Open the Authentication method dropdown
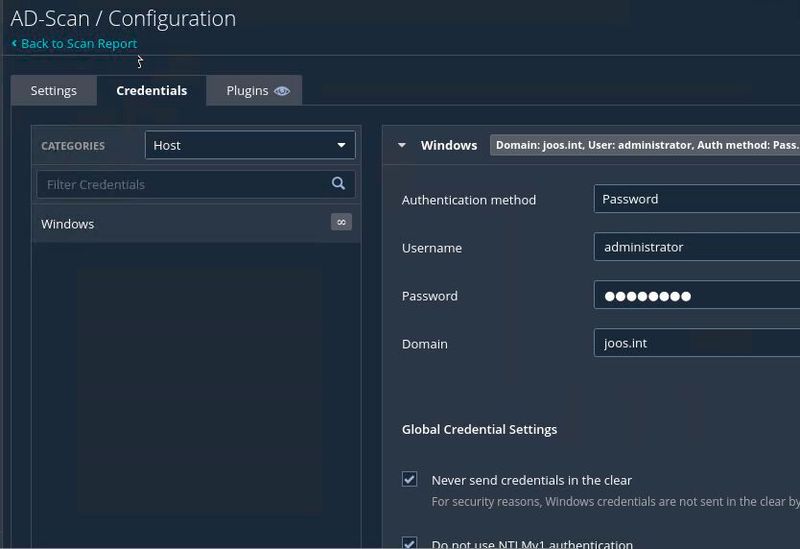Screen dimensions: 800x549 pos(697,199)
